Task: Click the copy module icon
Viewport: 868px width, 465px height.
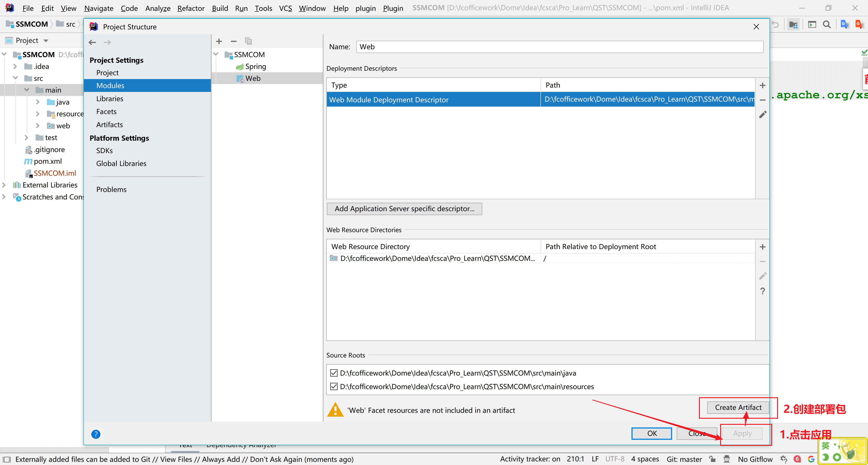Action: (248, 41)
